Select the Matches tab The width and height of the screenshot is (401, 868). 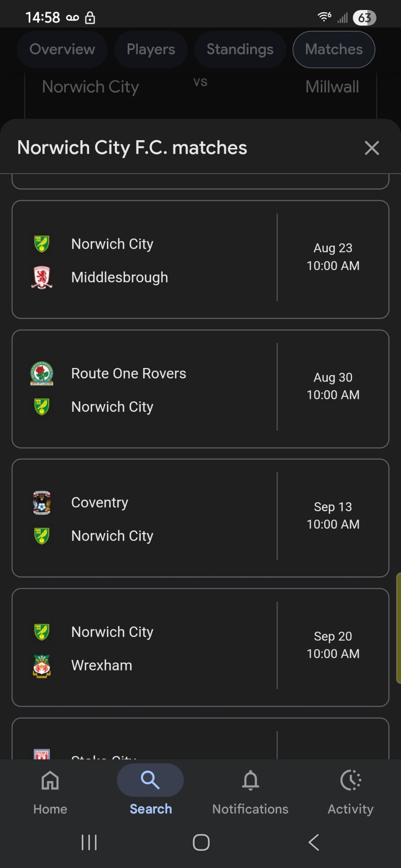pos(334,49)
